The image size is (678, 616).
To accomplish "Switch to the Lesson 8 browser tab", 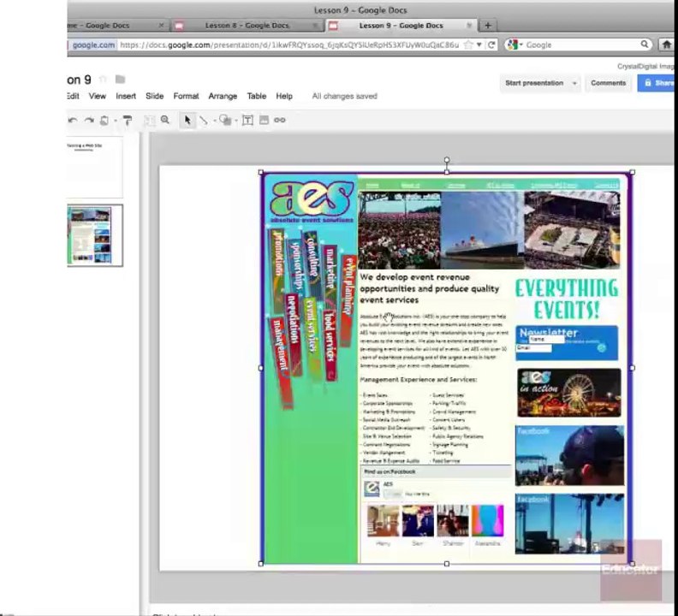I will tap(247, 26).
